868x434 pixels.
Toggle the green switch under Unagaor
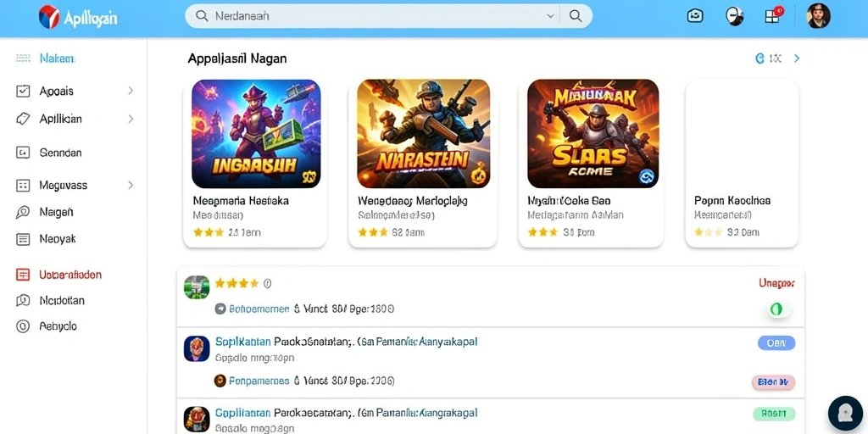pos(778,309)
